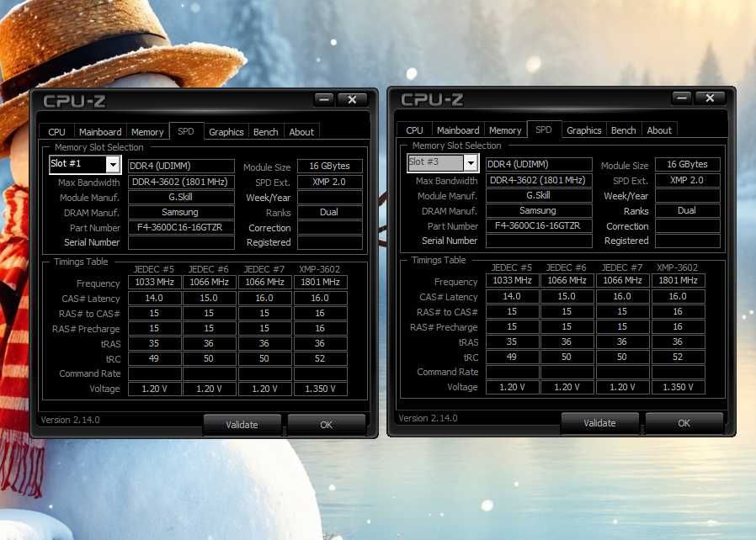
Task: Expand the Slot #1 memory slot dropdown
Action: (113, 165)
